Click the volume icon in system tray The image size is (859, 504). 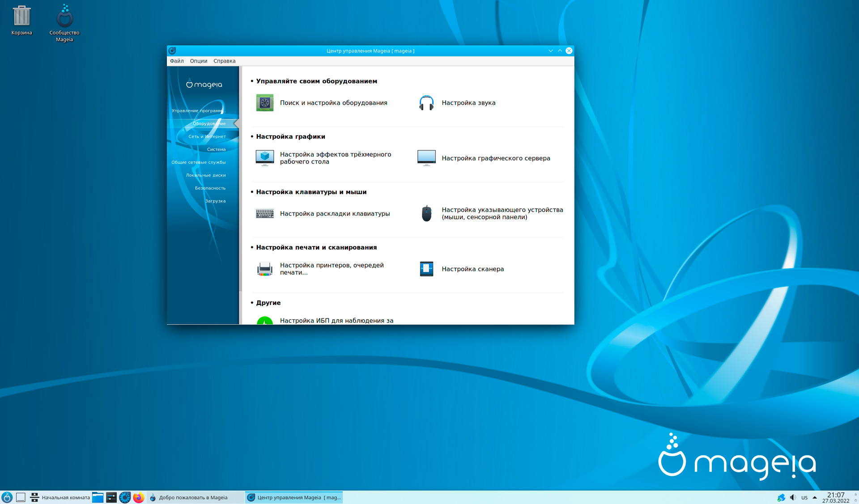click(x=793, y=497)
